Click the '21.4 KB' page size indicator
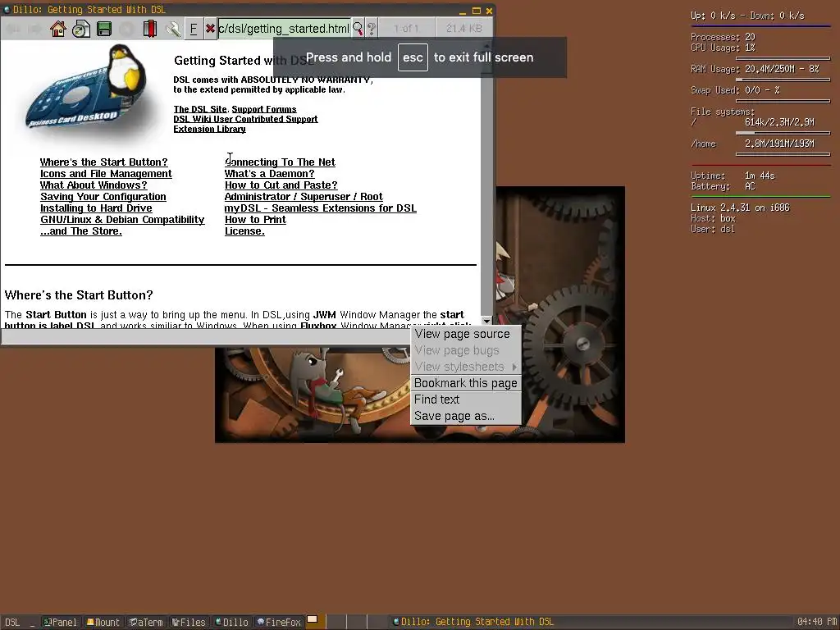Screen dimensions: 840x630 tap(464, 29)
